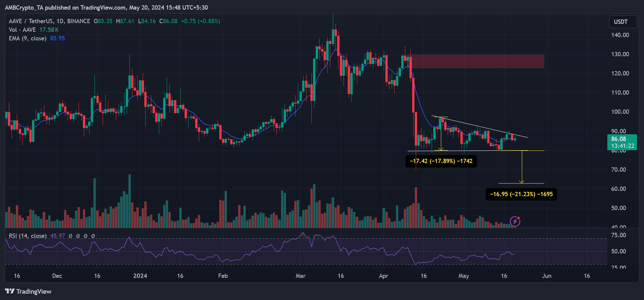
Task: Click the published header text at top
Action: pyautogui.click(x=106, y=7)
